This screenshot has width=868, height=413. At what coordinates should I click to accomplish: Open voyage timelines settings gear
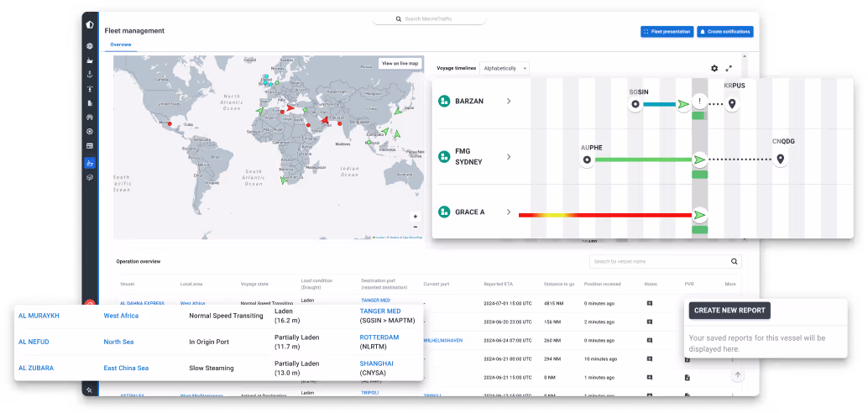pos(714,69)
